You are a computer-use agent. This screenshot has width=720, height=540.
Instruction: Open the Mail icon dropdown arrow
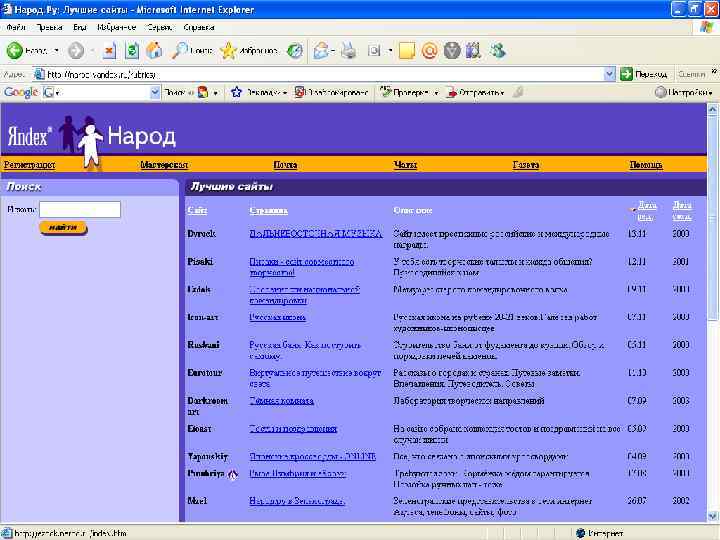click(x=333, y=51)
